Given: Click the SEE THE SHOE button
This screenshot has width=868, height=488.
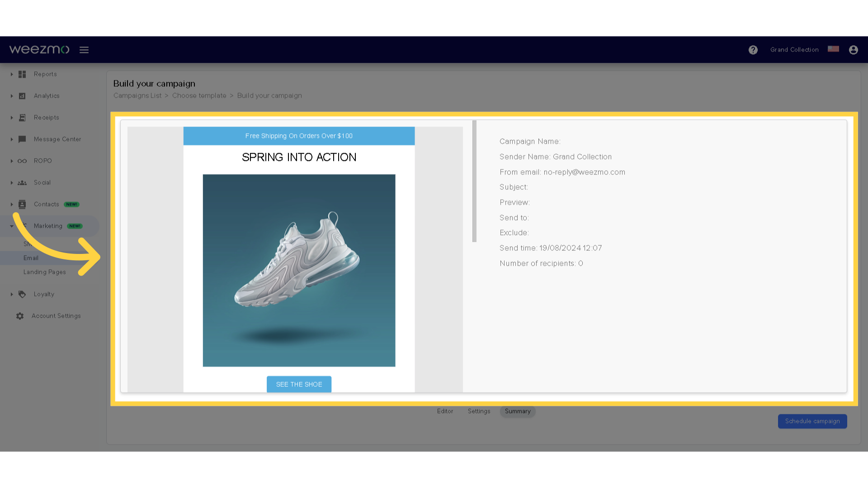Looking at the screenshot, I should 299,384.
